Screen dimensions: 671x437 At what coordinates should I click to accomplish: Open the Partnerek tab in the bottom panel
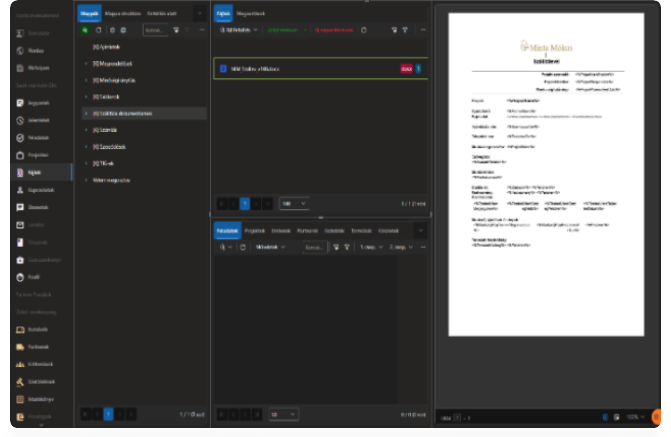point(307,231)
